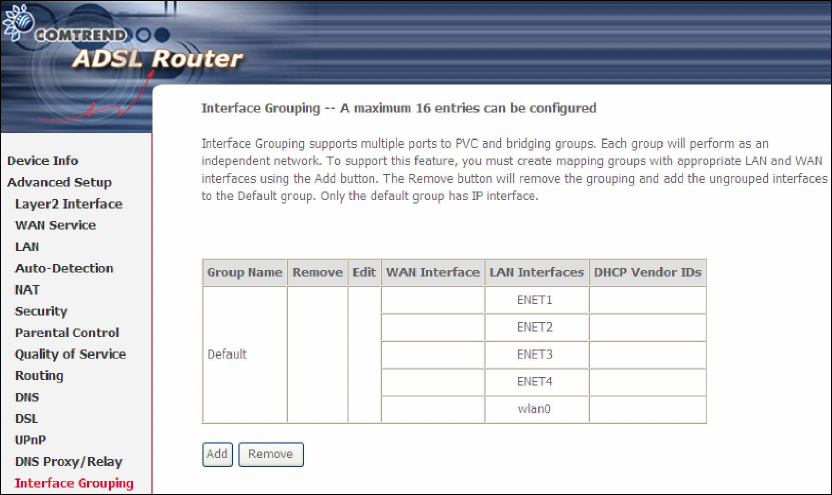Screen dimensions: 832x495
Task: Open Advanced Setup menu
Action: pos(59,182)
